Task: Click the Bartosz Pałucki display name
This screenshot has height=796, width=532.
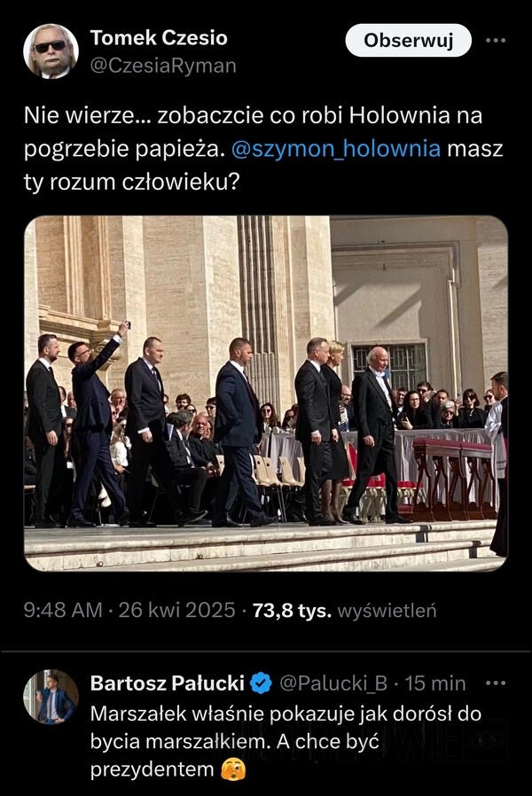Action: tap(168, 683)
